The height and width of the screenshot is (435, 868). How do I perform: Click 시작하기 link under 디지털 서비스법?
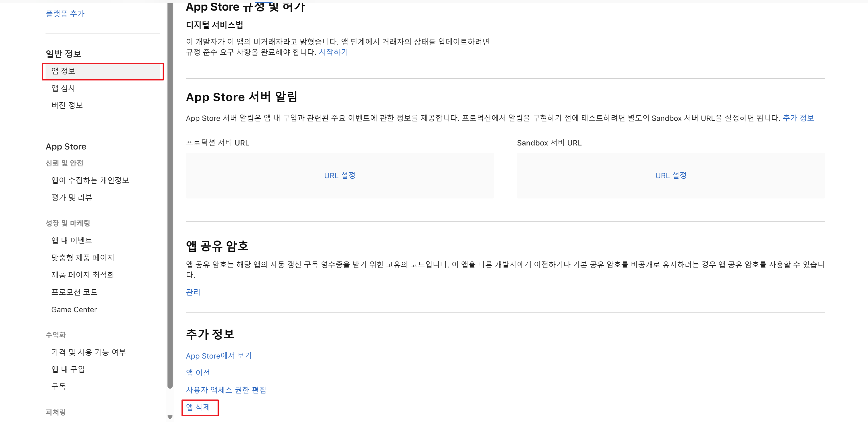pyautogui.click(x=333, y=52)
